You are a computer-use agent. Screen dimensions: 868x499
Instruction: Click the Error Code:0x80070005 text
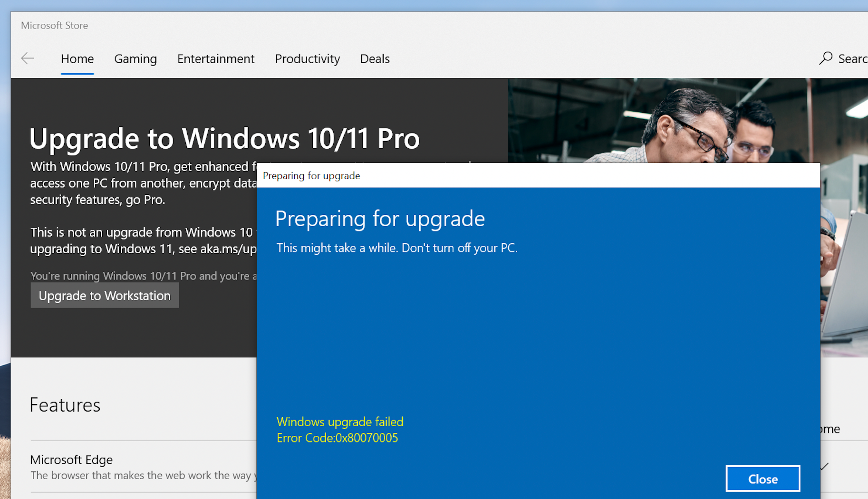pyautogui.click(x=337, y=438)
